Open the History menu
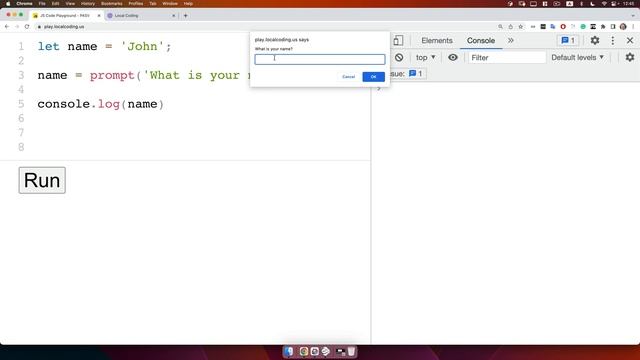 88,4
